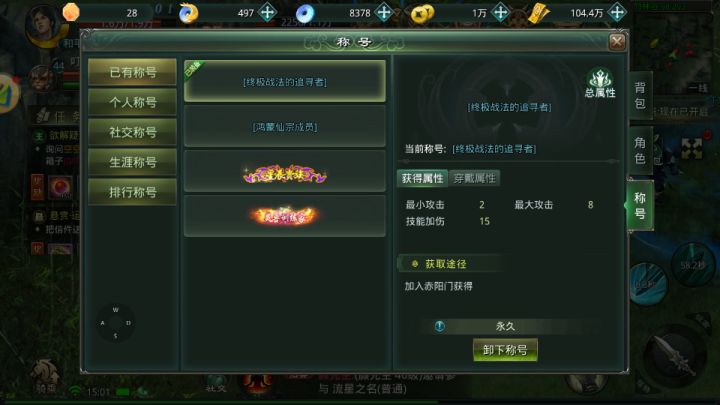
Task: Add gold coins with plus next to 1万
Action: [x=500, y=12]
